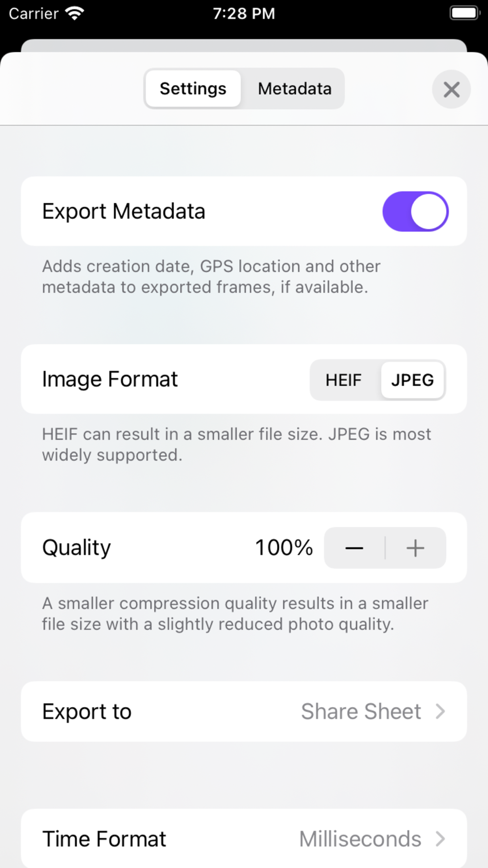Choose Share Sheet export destination value
Screen dimensions: 488x868
tap(361, 711)
